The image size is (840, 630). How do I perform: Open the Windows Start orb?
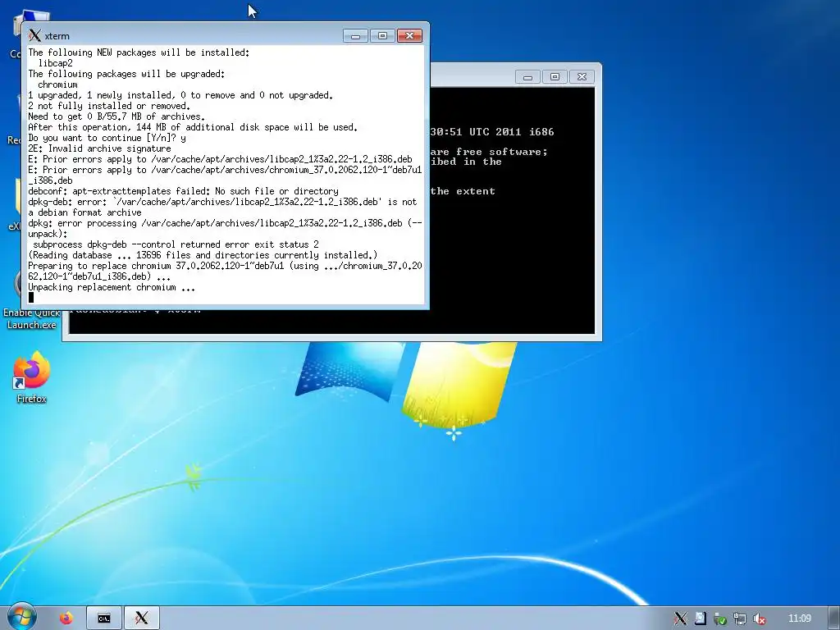(x=21, y=618)
